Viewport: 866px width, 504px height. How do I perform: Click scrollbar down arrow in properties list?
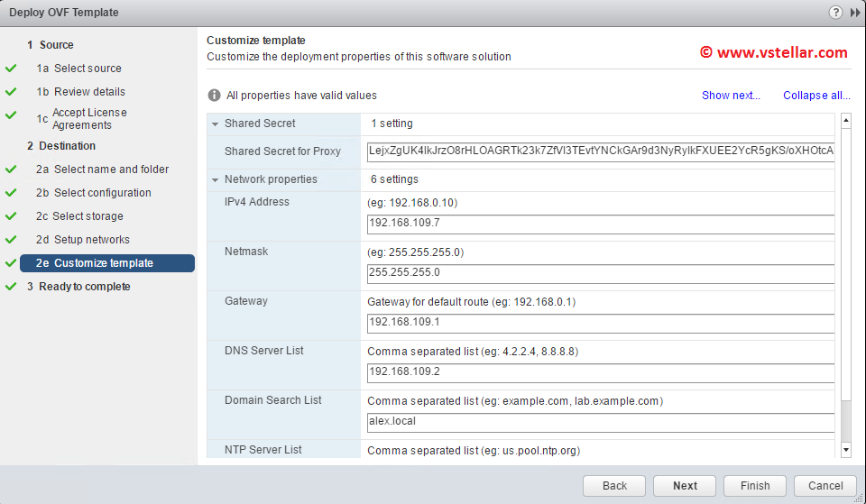tap(845, 449)
